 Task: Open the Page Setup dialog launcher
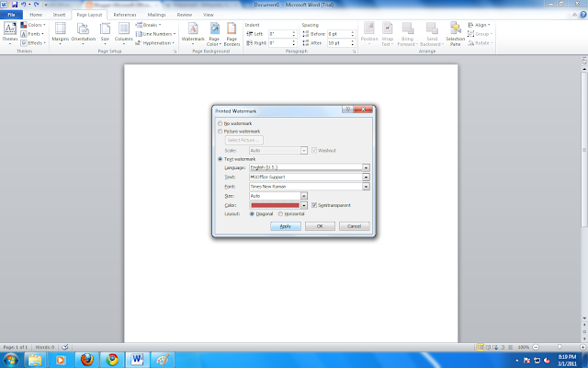pos(175,52)
